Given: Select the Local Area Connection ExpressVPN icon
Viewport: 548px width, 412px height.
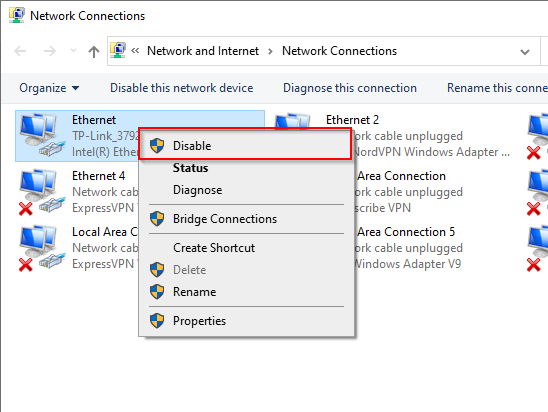Looking at the screenshot, I should click(42, 247).
